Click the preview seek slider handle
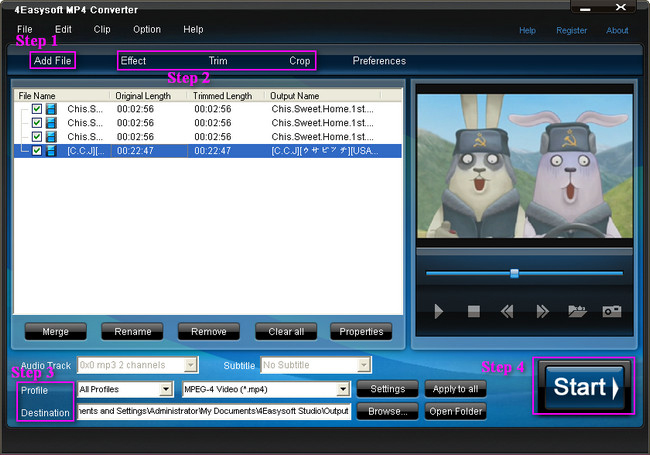Screen dimensions: 650x455 pos(514,273)
